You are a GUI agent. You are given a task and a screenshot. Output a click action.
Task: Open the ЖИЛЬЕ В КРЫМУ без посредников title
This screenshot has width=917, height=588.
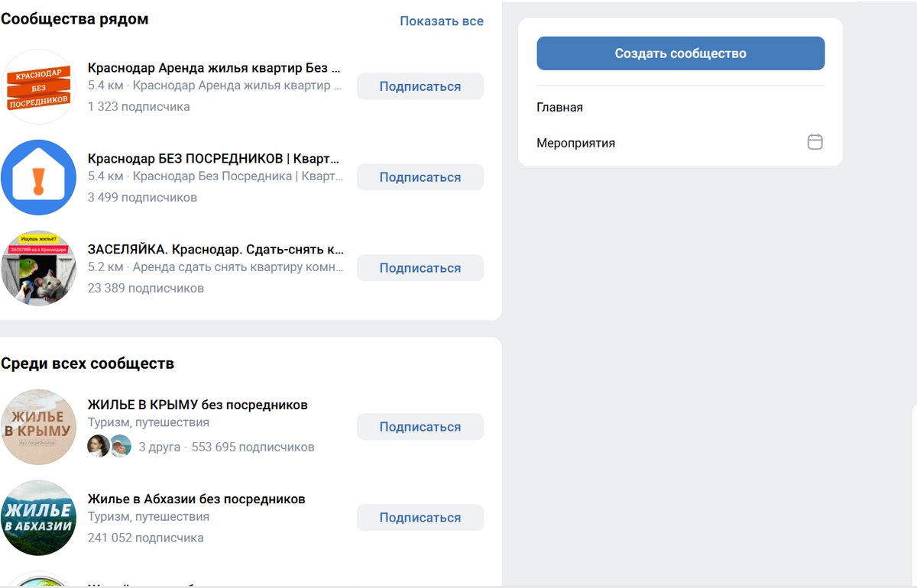click(198, 405)
